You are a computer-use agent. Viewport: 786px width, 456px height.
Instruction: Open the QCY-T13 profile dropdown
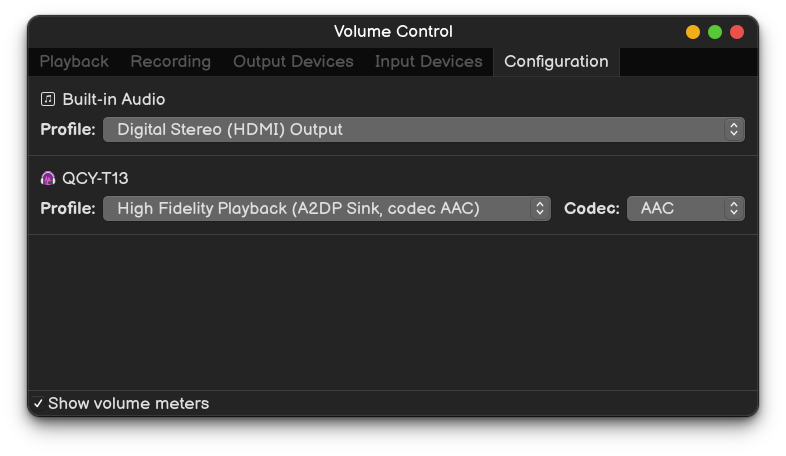[x=327, y=208]
